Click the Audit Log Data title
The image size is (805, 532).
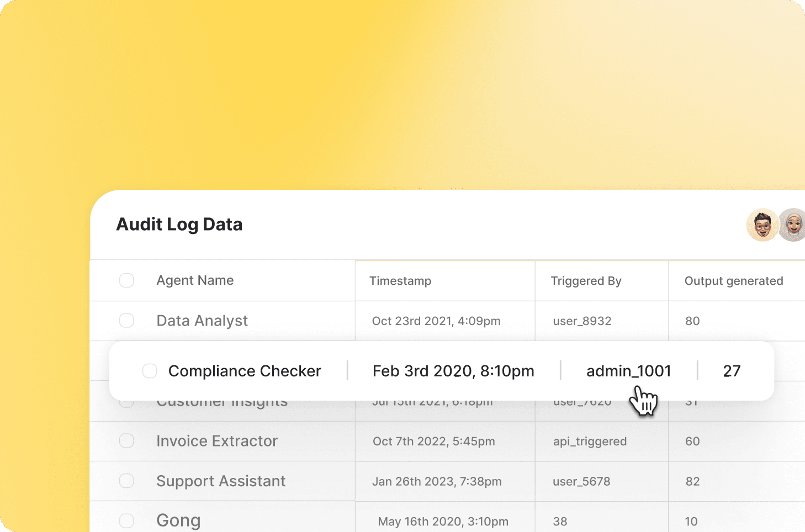179,225
